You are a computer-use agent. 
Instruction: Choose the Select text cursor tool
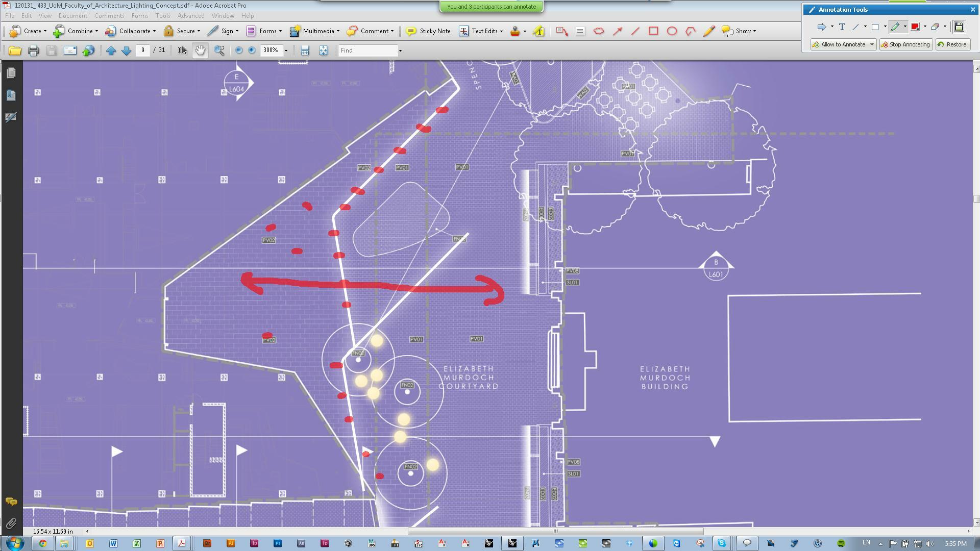pyautogui.click(x=182, y=51)
